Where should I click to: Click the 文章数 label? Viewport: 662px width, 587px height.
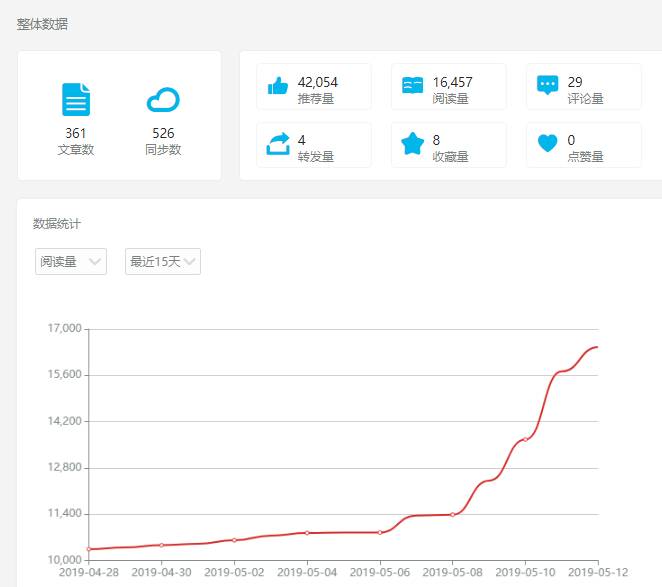[x=76, y=149]
